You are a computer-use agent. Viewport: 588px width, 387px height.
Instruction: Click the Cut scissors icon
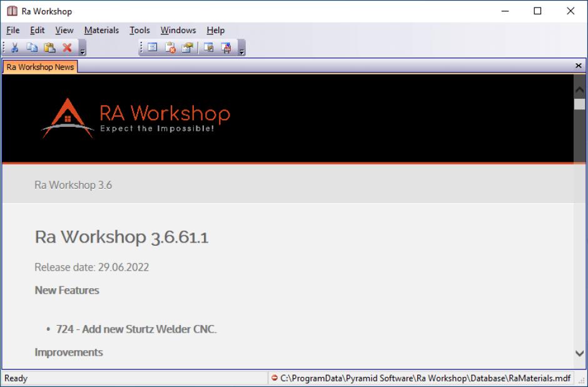click(x=14, y=48)
